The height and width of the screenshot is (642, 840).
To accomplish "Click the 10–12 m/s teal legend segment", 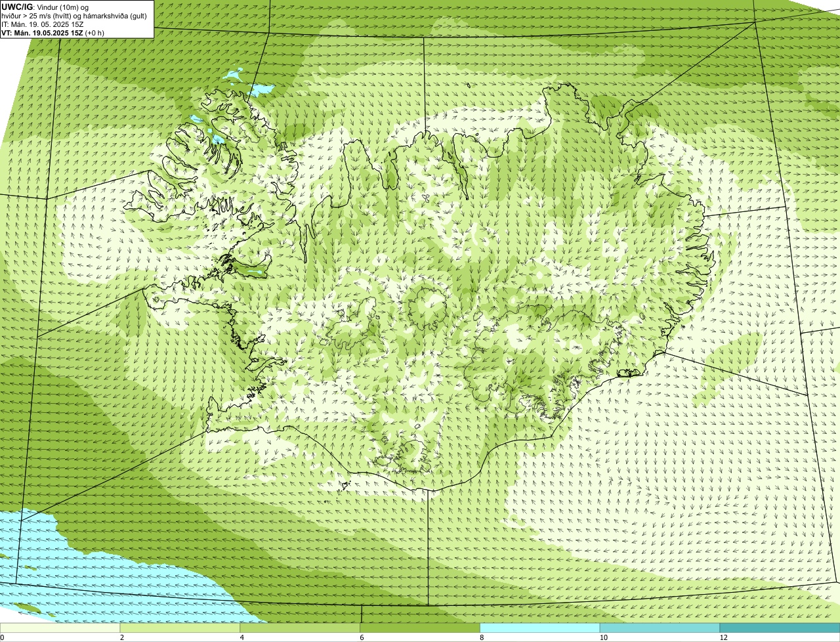I will point(660,628).
